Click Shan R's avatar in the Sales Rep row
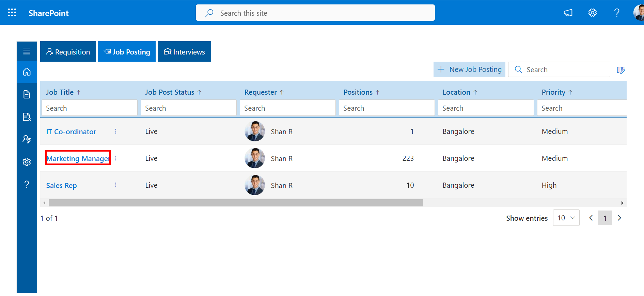 [x=255, y=185]
